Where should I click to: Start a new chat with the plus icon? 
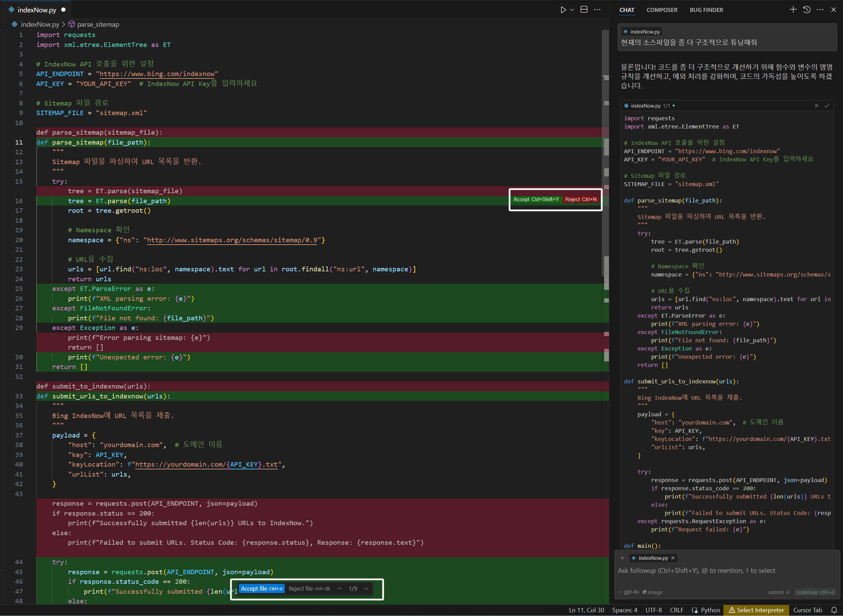click(x=793, y=9)
